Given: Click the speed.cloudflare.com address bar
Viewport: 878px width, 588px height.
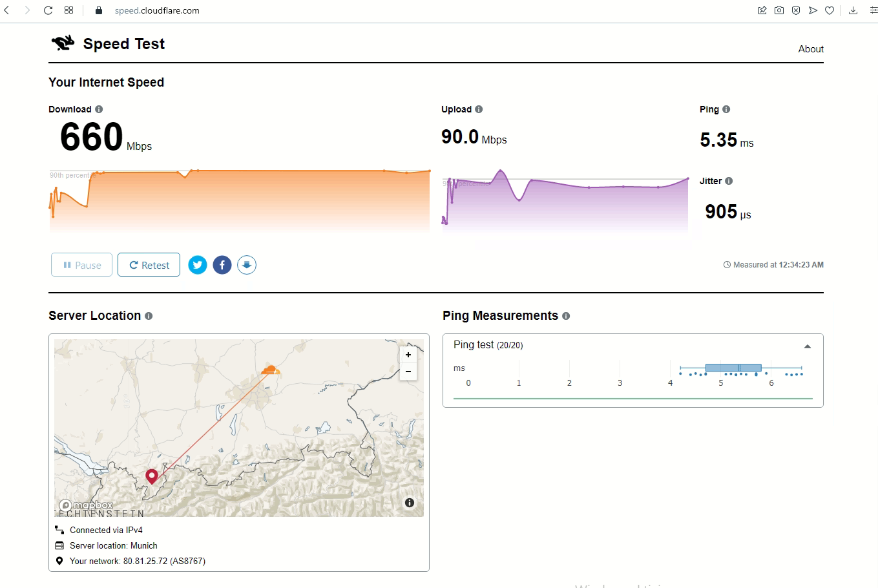Looking at the screenshot, I should 157,10.
